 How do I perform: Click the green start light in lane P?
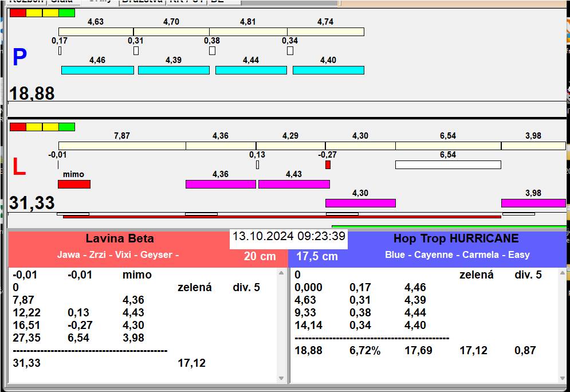pos(66,13)
